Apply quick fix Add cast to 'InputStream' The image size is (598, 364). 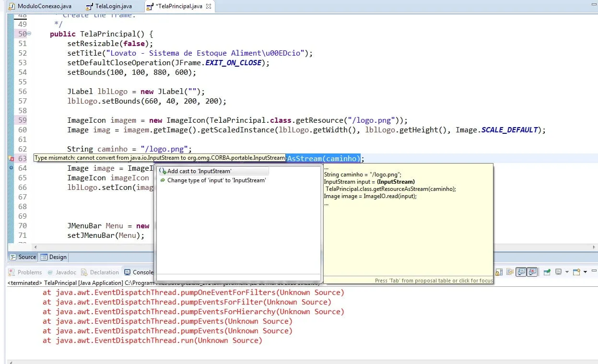[213, 171]
